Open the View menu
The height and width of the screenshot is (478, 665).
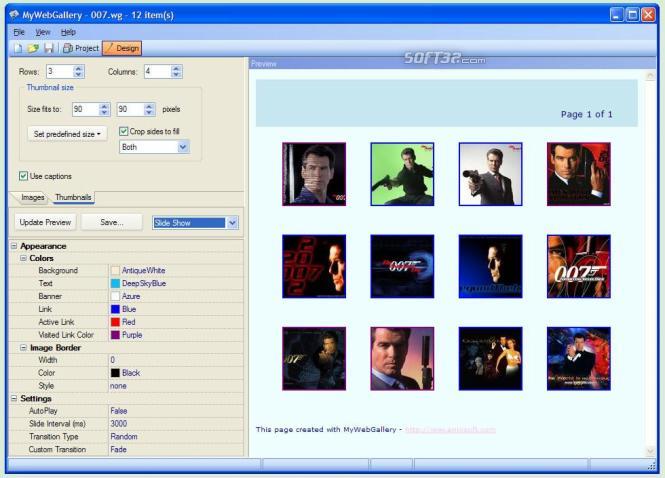42,32
